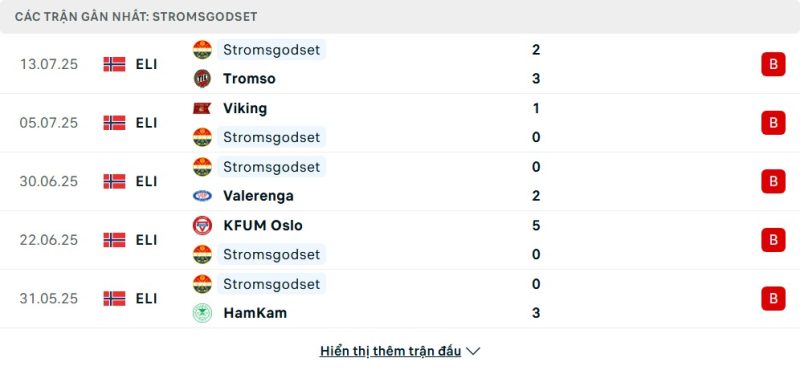
Task: Click Norway flag beside the 31.05.25 match
Action: pos(114,298)
